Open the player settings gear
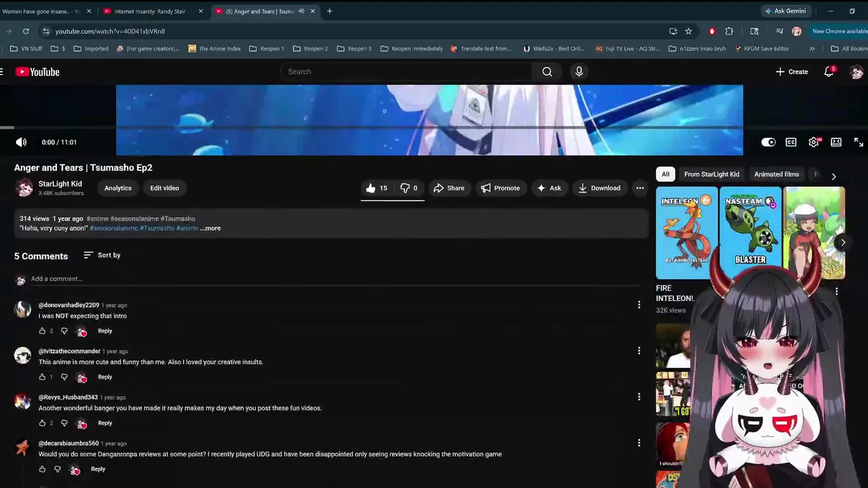This screenshot has height=488, width=868. [x=814, y=142]
